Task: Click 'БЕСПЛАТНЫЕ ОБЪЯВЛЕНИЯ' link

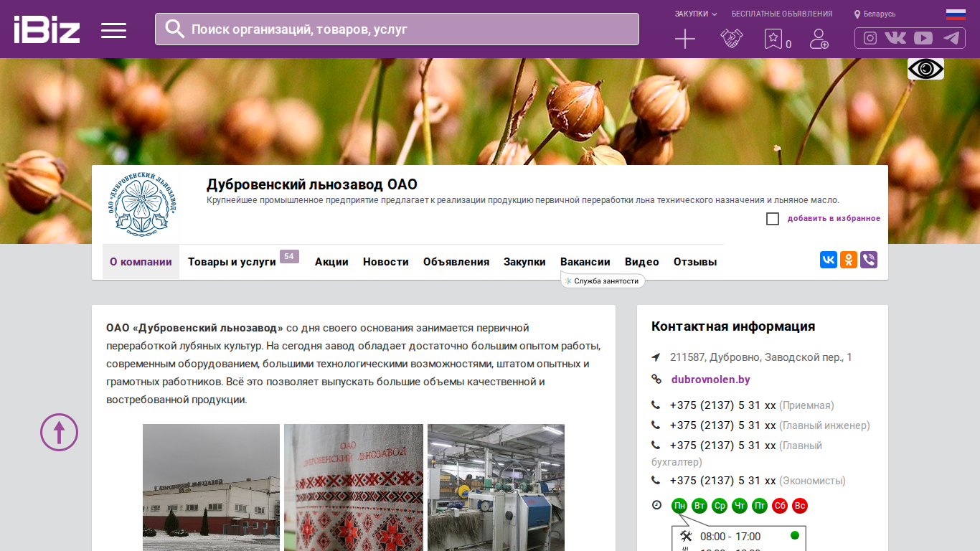Action: (782, 14)
